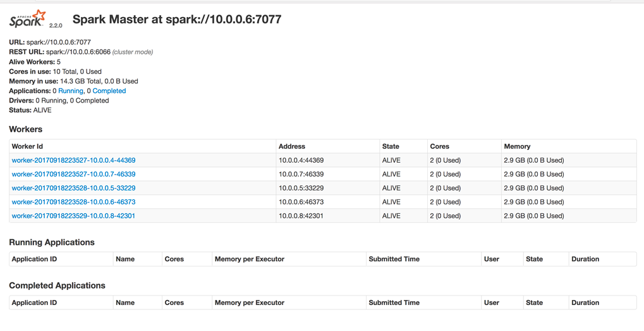Click the Cores in use line
The height and width of the screenshot is (331, 644).
(55, 72)
